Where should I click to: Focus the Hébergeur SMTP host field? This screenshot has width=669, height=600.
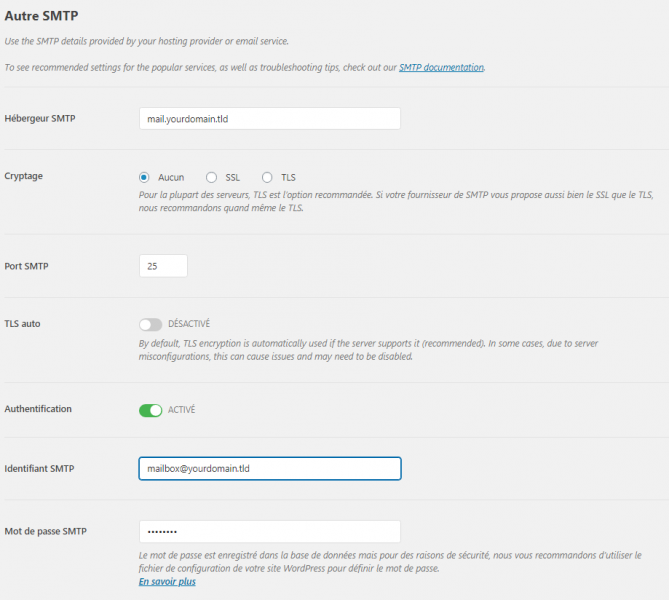pyautogui.click(x=270, y=119)
